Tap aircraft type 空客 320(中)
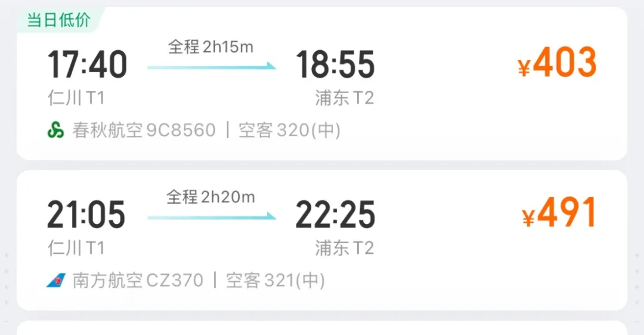644x335 pixels. click(x=290, y=130)
